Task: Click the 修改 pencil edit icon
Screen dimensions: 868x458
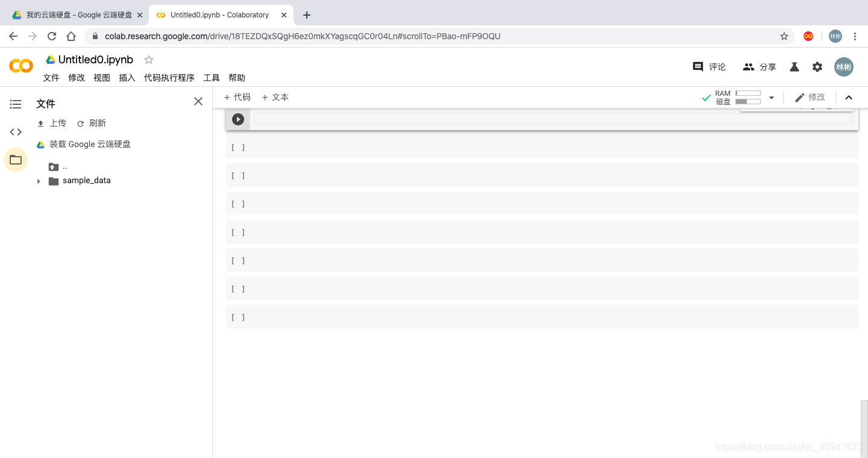Action: coord(799,97)
